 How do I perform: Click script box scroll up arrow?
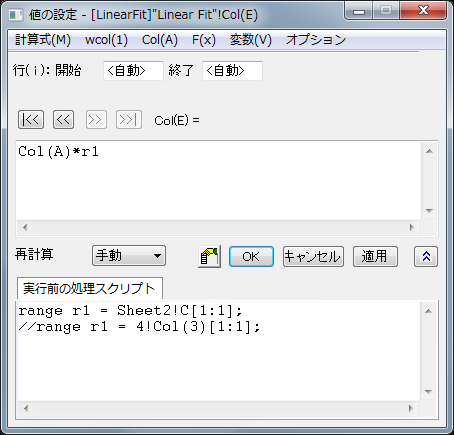pos(429,311)
